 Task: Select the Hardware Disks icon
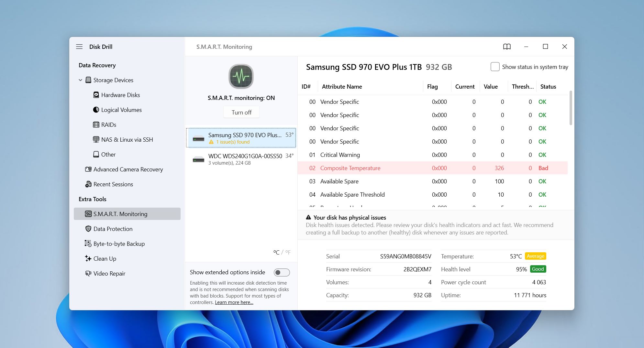(96, 95)
